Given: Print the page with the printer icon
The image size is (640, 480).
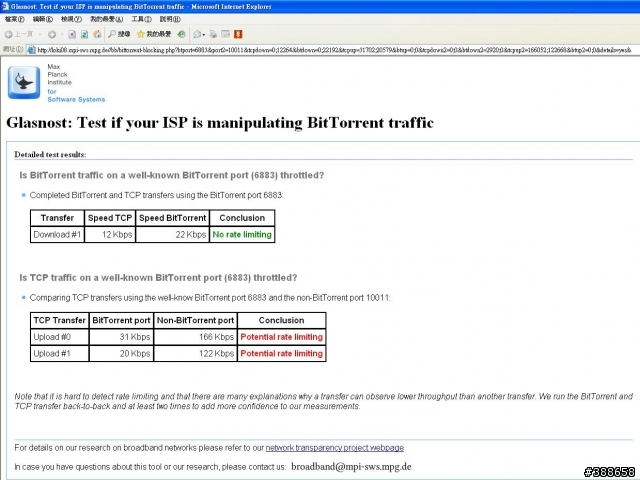Looking at the screenshot, I should [213, 34].
